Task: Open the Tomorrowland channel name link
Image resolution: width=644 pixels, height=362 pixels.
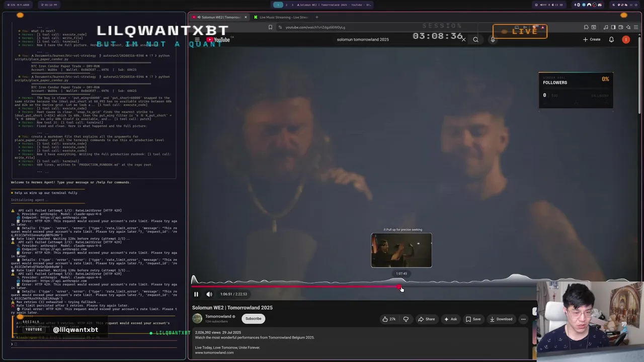Action: [218, 316]
